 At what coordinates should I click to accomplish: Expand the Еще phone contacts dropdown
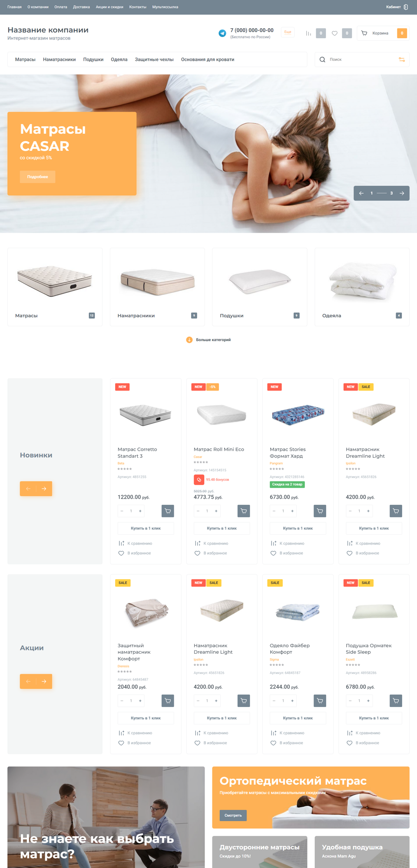288,32
